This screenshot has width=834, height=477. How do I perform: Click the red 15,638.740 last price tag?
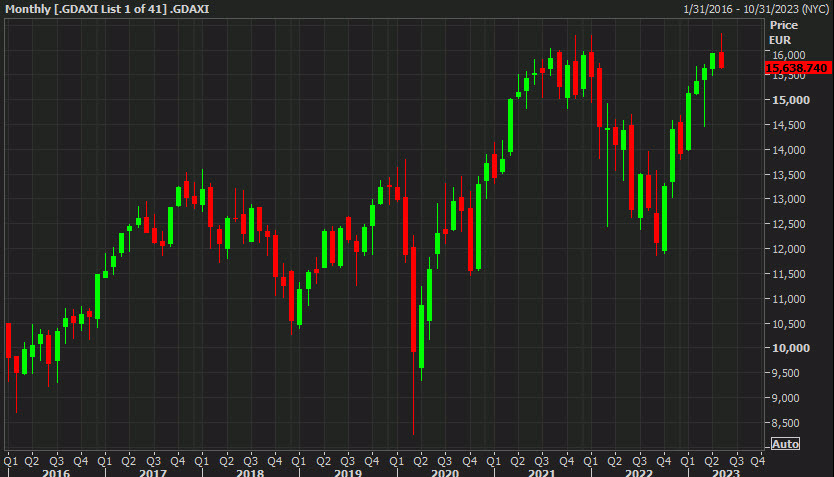point(797,68)
